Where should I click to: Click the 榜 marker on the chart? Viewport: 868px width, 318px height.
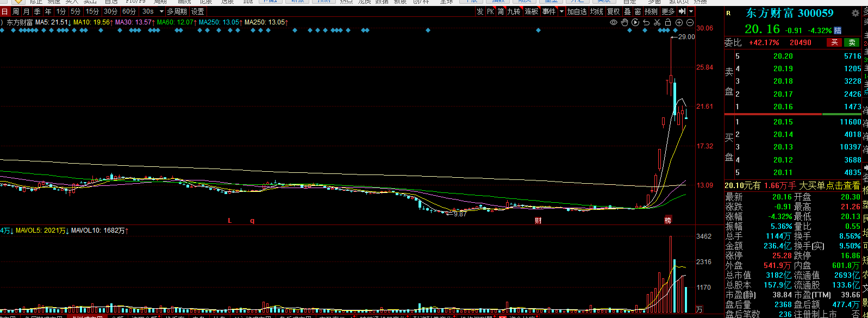pyautogui.click(x=667, y=220)
